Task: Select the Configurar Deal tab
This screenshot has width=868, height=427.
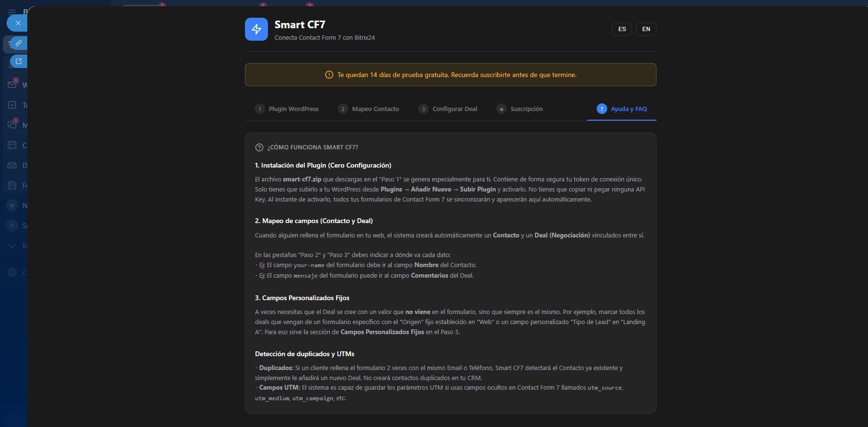Action: pos(448,109)
